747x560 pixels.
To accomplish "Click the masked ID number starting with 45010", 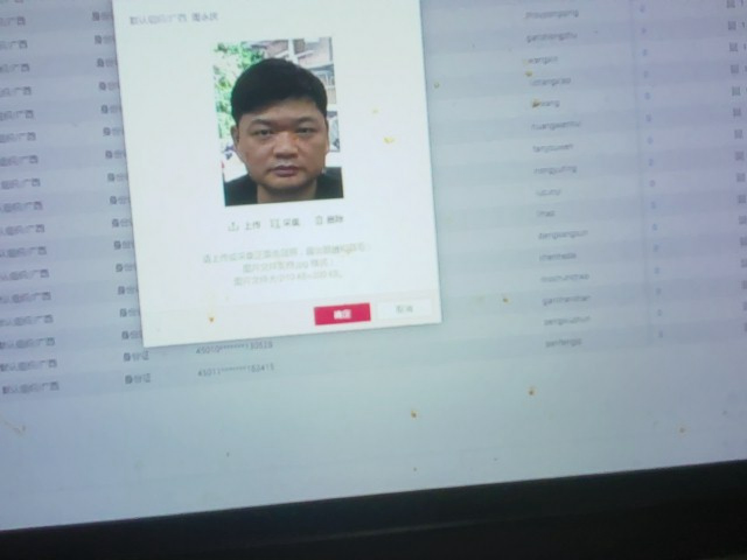I will click(x=235, y=346).
